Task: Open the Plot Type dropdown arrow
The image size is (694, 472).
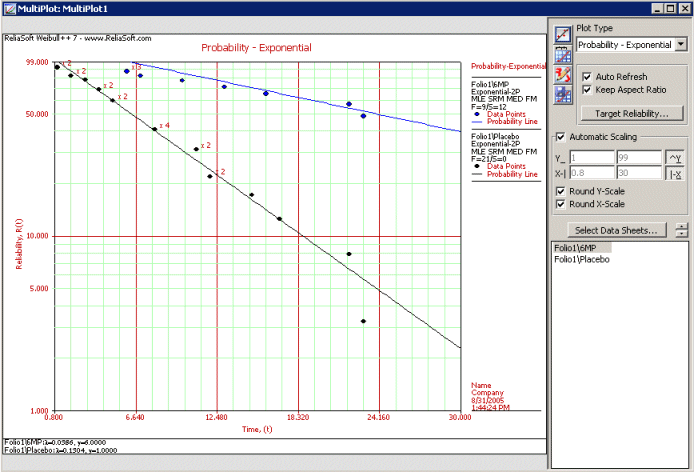Action: pyautogui.click(x=681, y=45)
